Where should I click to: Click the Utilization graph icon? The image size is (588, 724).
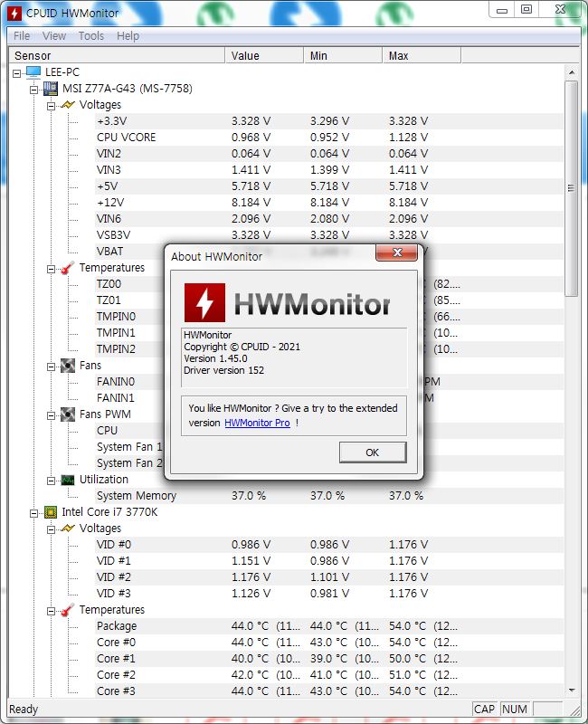67,480
